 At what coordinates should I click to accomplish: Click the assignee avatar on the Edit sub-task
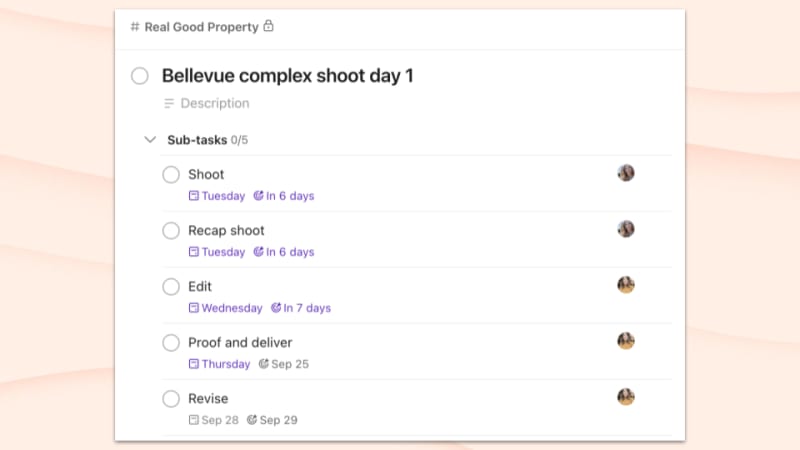(626, 285)
